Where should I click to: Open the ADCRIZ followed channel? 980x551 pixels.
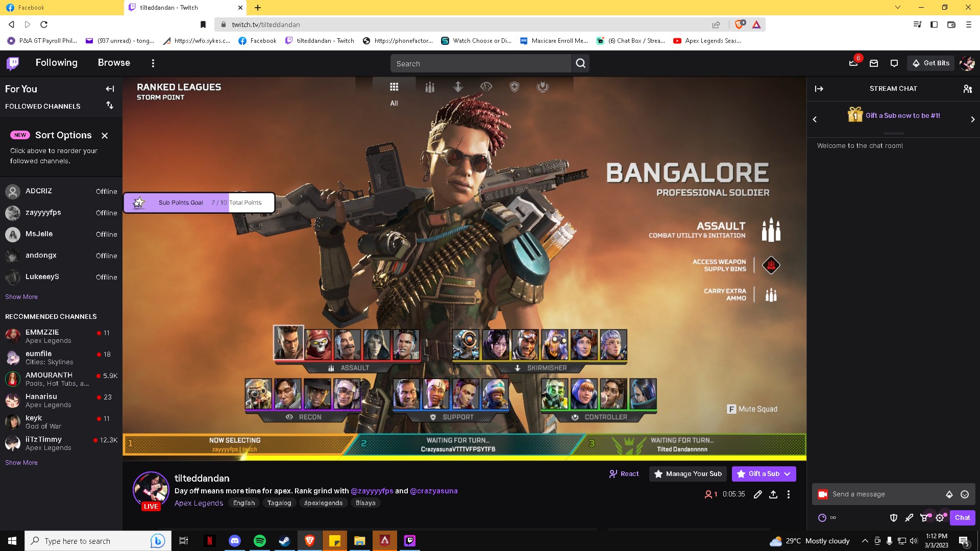click(61, 191)
